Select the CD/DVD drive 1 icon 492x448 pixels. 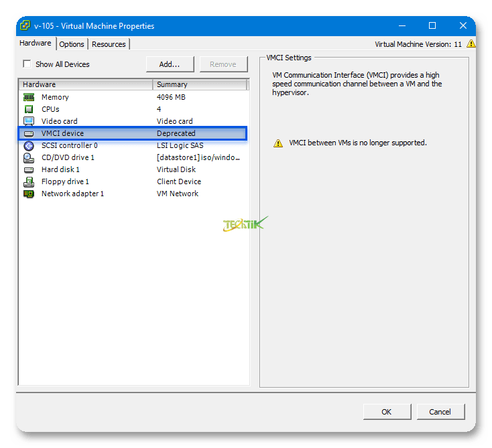(x=29, y=157)
